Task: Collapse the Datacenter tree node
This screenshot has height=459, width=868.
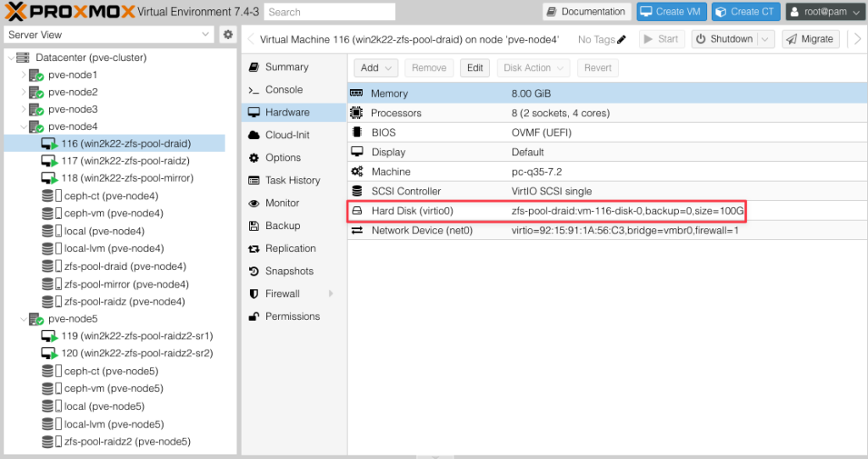Action: [x=11, y=57]
